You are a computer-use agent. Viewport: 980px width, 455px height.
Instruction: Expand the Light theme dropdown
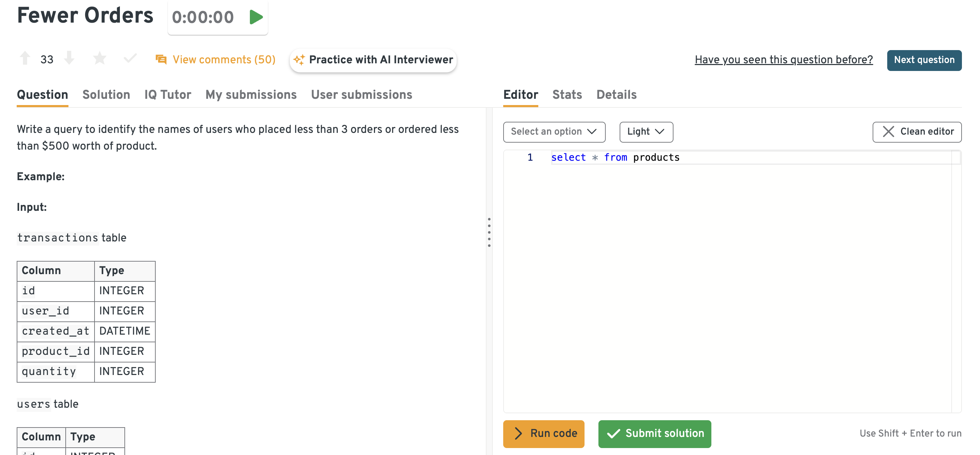(646, 132)
